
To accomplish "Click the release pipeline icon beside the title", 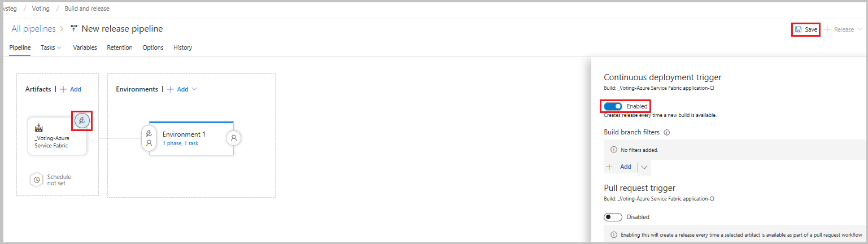I will [73, 28].
